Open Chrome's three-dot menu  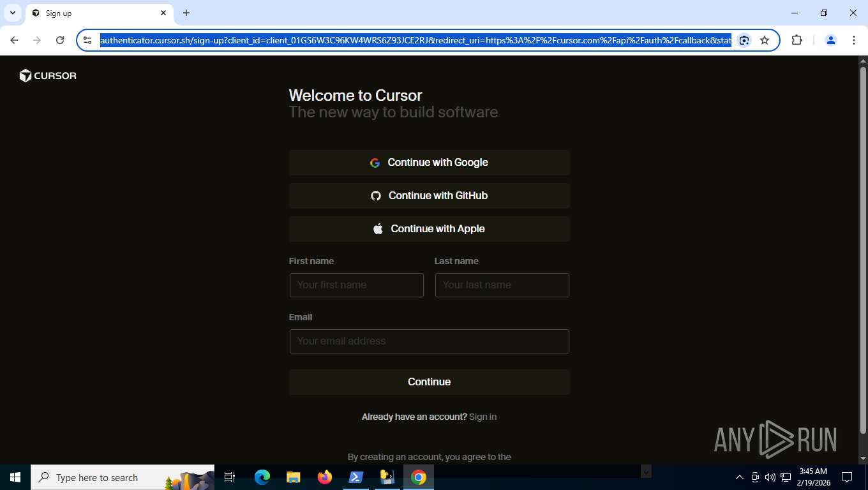(x=854, y=40)
